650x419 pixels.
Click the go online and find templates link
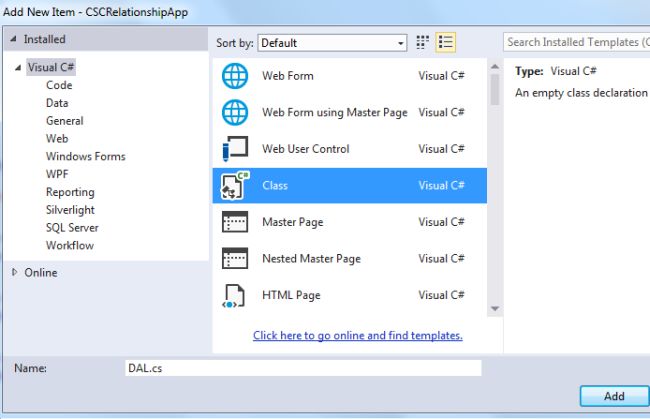click(x=358, y=335)
